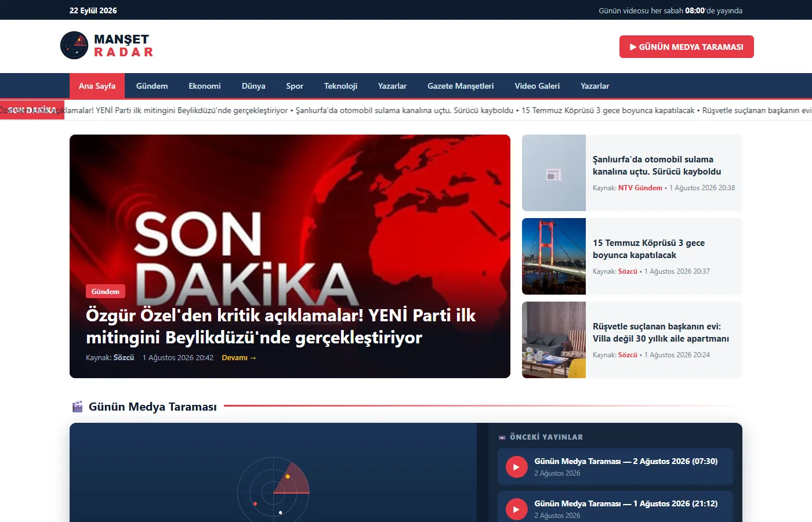The width and height of the screenshot is (812, 522).
Task: Click the 22 Eylül 2026 date text
Action: coord(93,10)
